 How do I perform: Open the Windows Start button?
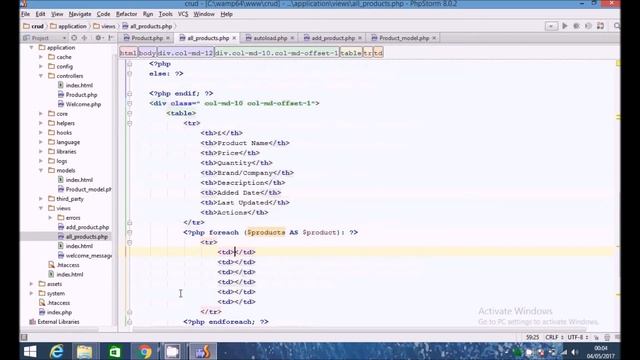(30, 351)
